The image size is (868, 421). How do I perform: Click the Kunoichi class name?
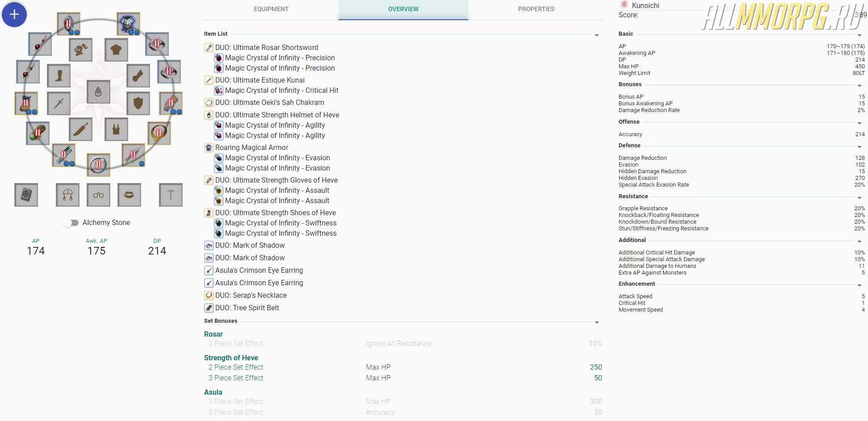[646, 5]
